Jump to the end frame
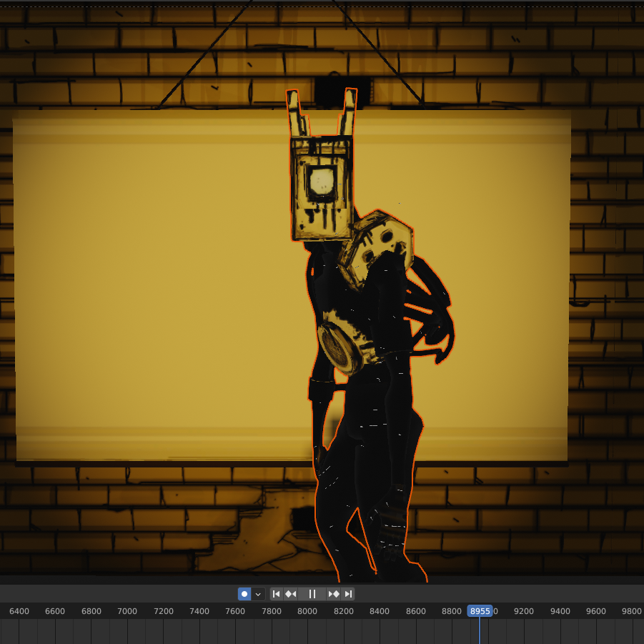The height and width of the screenshot is (644, 644). pos(348,594)
